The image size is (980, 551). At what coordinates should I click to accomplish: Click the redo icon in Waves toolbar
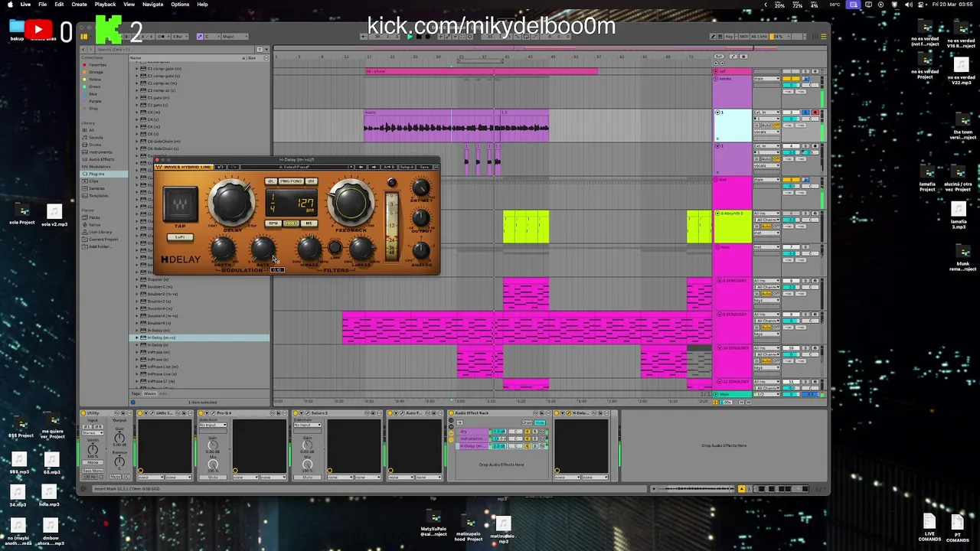click(x=234, y=167)
